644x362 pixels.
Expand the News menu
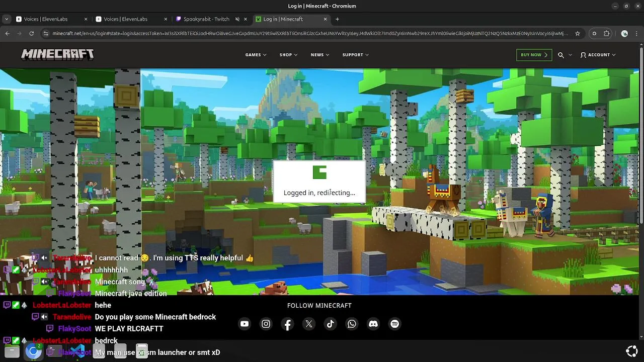320,55
